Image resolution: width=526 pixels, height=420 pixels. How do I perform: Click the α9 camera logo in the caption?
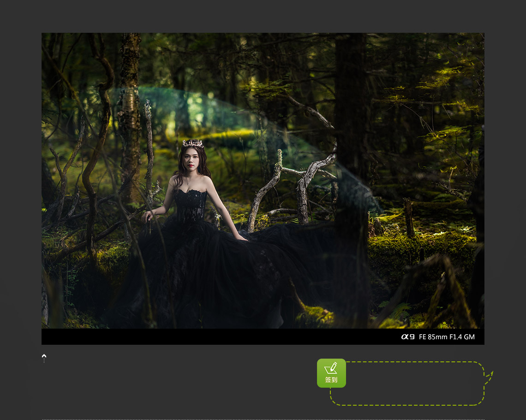point(408,337)
